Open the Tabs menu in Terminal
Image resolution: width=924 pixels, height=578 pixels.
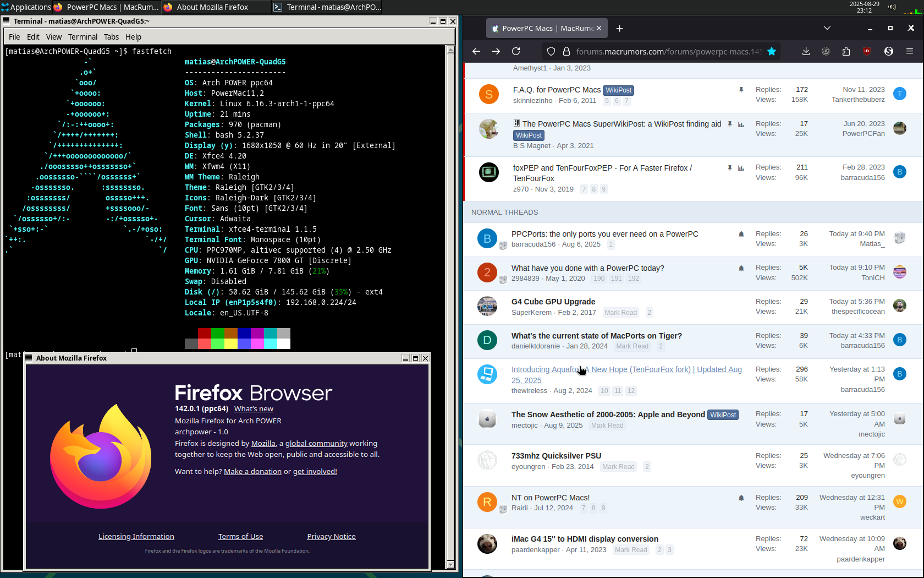[x=111, y=37]
